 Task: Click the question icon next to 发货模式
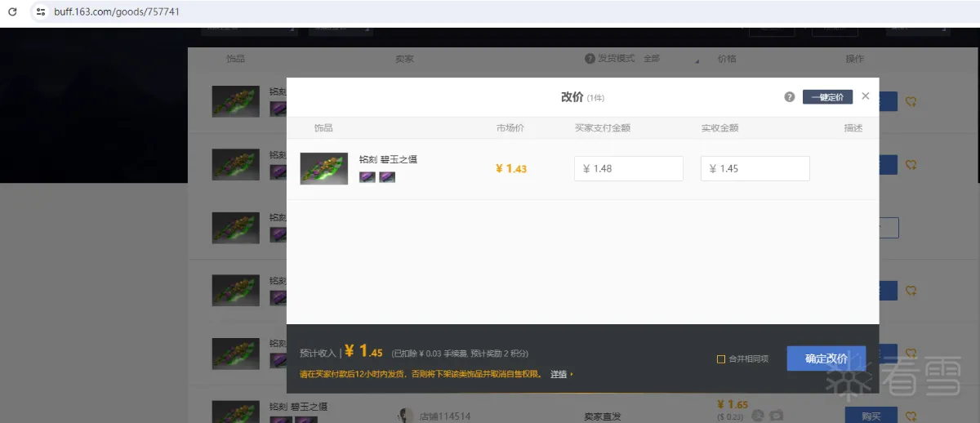(x=590, y=59)
